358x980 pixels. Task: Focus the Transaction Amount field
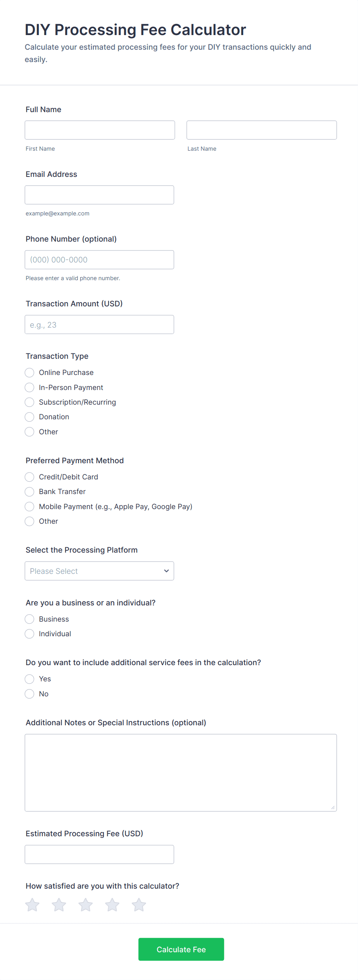click(x=99, y=325)
